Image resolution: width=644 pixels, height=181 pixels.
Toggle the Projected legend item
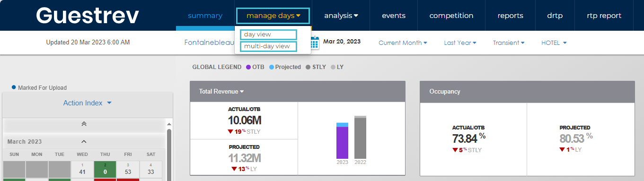point(285,67)
